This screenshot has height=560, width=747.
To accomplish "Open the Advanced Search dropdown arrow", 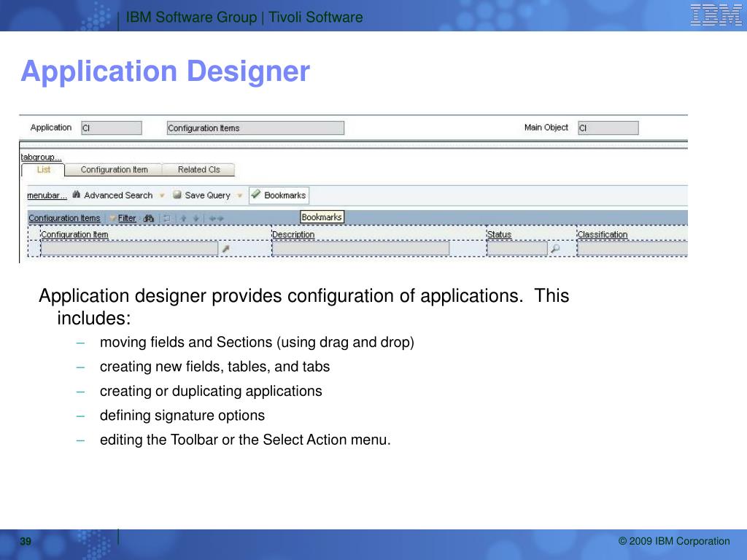I will [162, 195].
